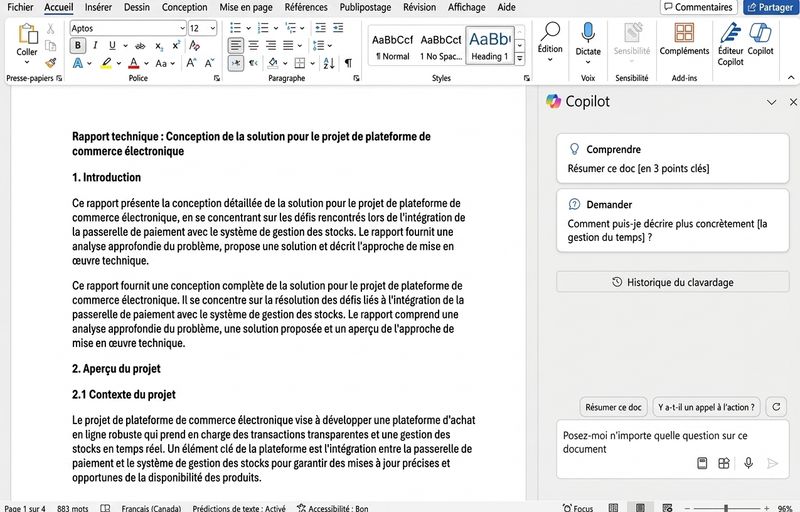Viewport: 800px width, 512px height.
Task: Click the Copy icon in Presse-papiers
Action: tap(51, 46)
